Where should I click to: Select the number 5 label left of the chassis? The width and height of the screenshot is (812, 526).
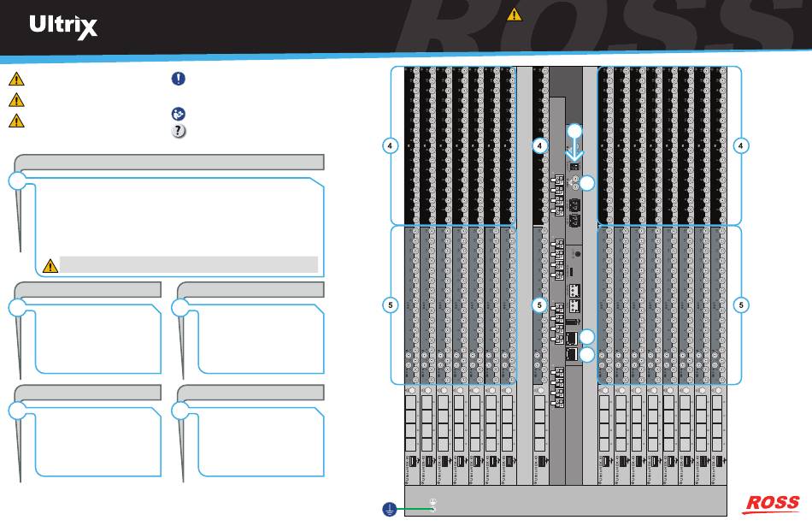[390, 305]
